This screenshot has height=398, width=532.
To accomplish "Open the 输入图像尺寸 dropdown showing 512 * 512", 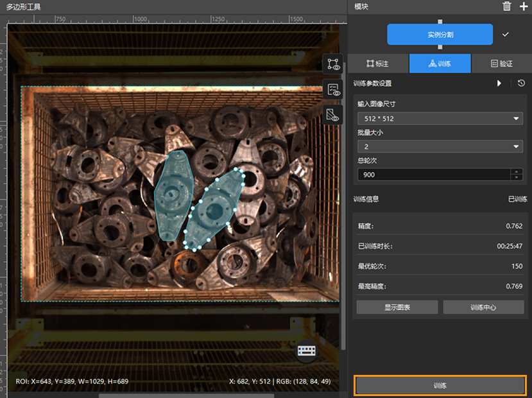I will (440, 118).
